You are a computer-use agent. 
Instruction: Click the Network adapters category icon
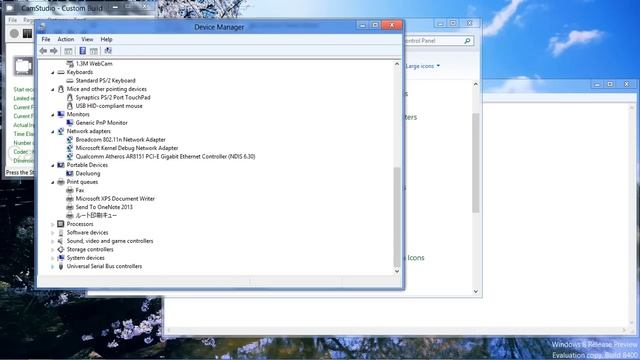(x=61, y=131)
